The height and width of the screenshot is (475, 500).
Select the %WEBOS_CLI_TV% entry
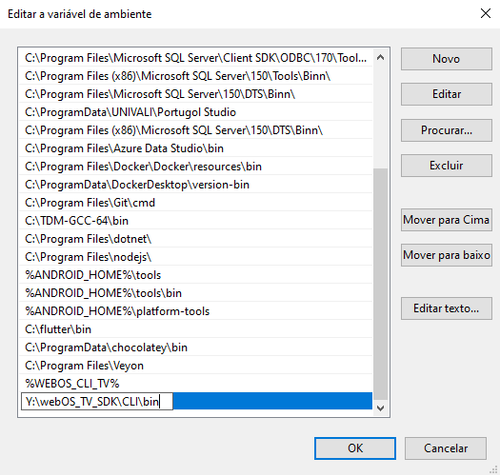[196, 383]
